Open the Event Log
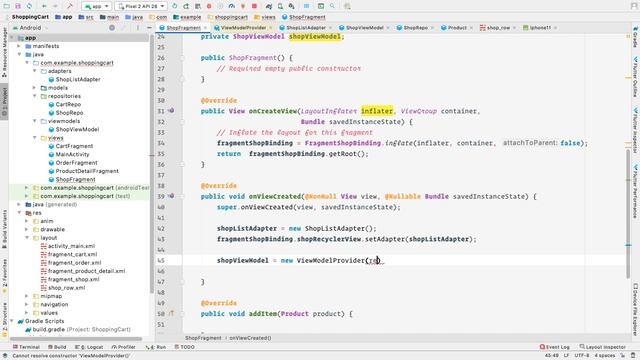Viewport: 640px width, 360px height. click(x=554, y=347)
